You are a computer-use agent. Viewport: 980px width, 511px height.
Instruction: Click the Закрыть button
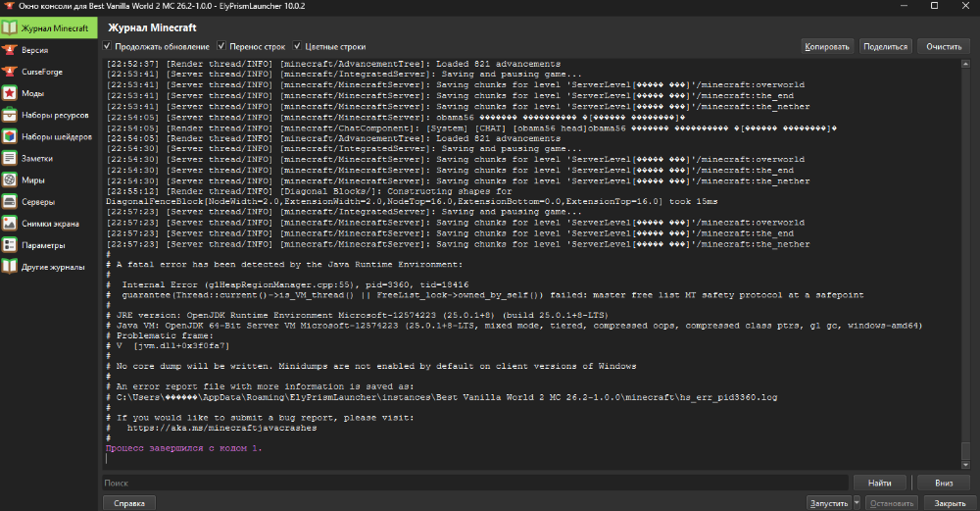tap(950, 503)
